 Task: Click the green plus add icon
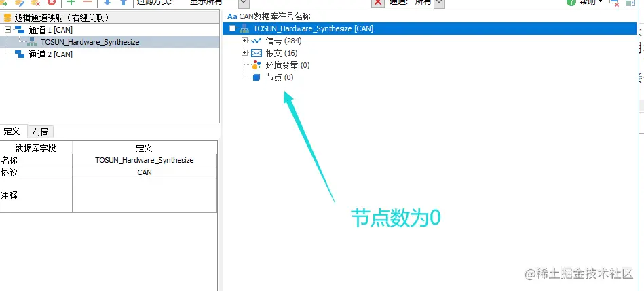(x=71, y=2)
